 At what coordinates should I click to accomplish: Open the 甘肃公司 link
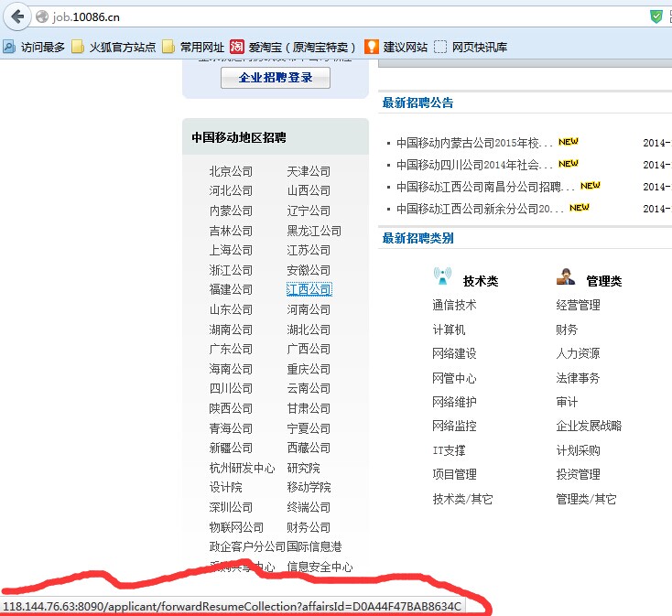click(309, 408)
